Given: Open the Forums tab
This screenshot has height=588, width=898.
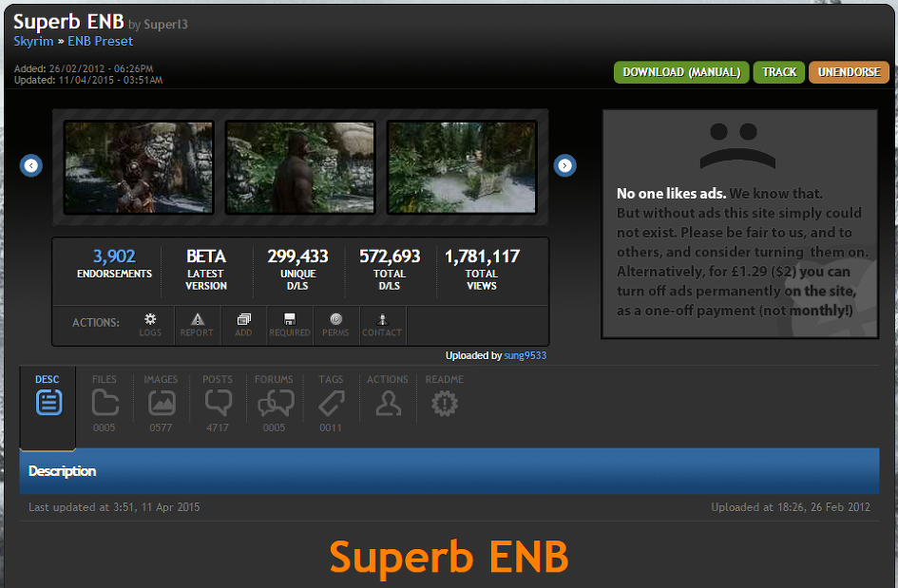Looking at the screenshot, I should [x=275, y=403].
